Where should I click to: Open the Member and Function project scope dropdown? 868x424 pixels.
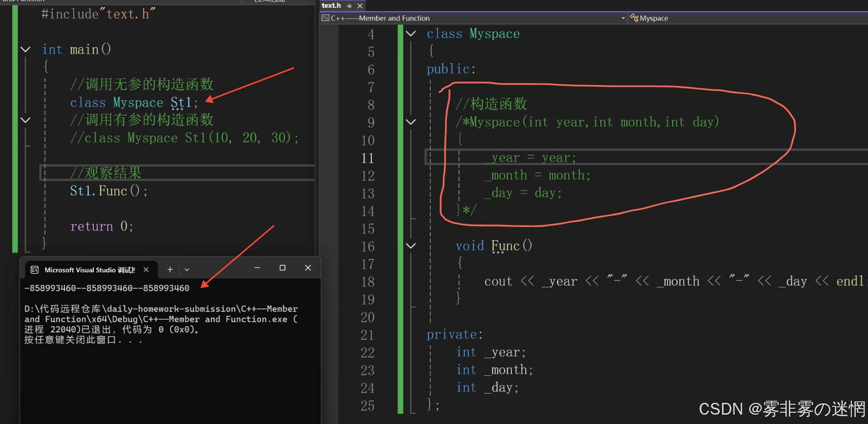(623, 18)
